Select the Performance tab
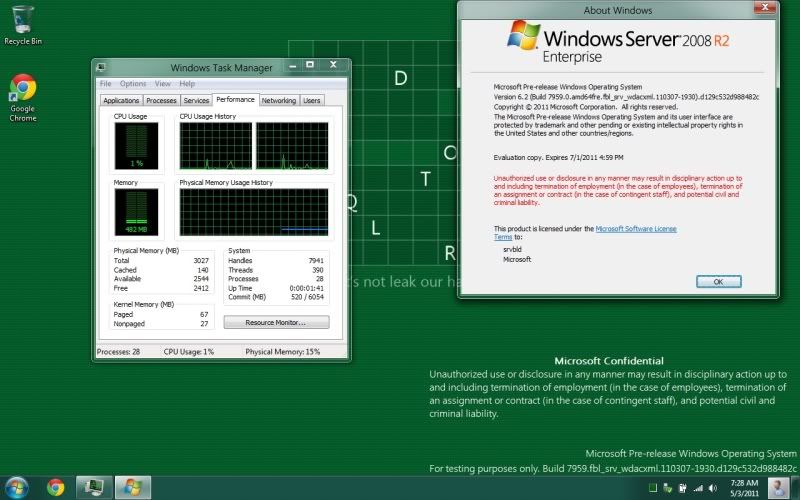800x500 pixels. tap(235, 99)
